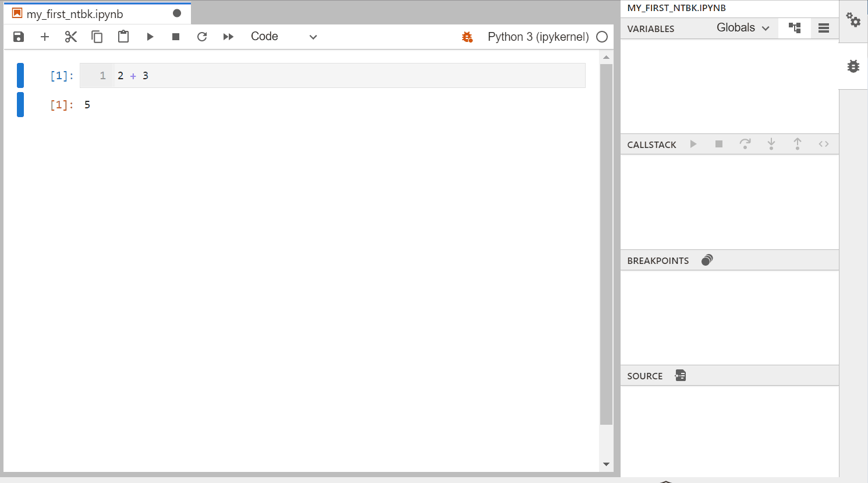Screen dimensions: 868x483
Task: Copy the selected cell
Action: tap(97, 36)
